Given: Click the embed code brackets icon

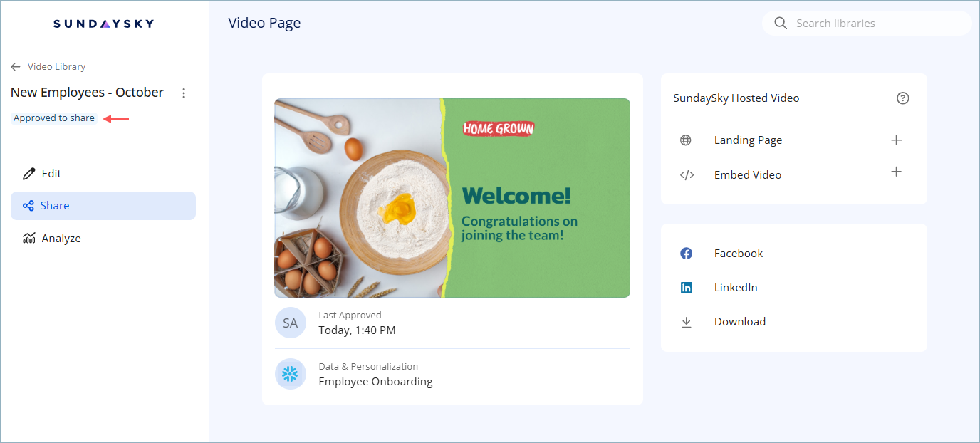Looking at the screenshot, I should 687,175.
